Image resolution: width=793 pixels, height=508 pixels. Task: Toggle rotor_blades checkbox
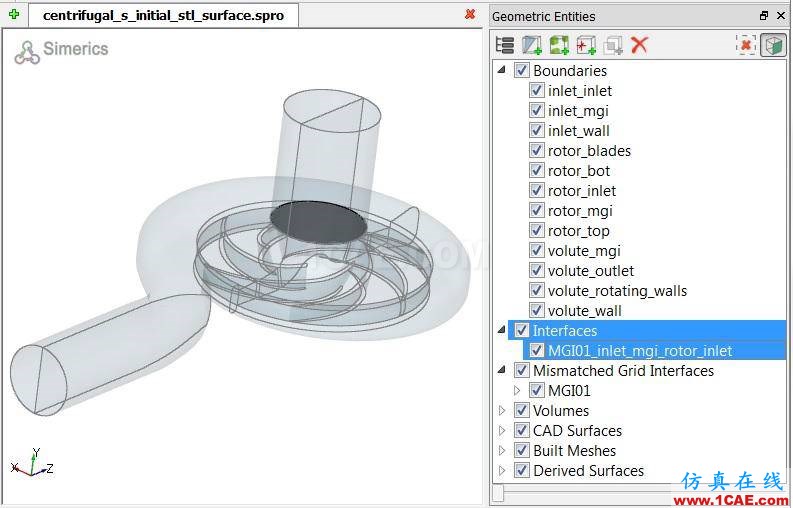[x=537, y=150]
